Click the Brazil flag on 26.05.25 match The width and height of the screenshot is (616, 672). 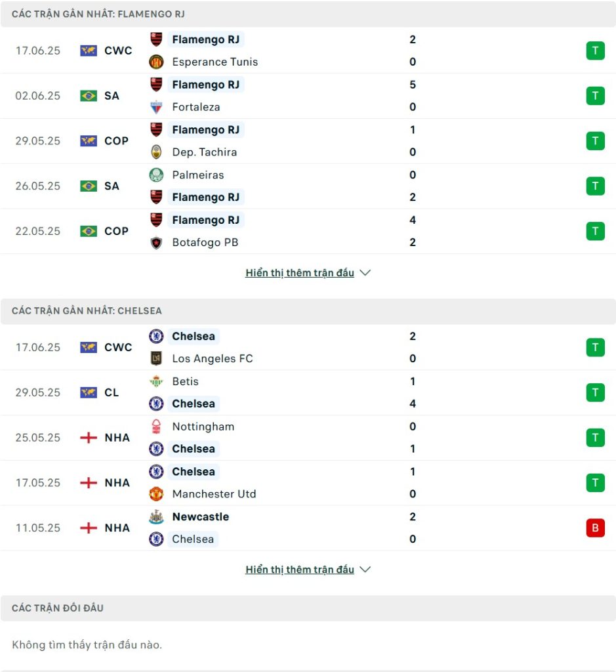[x=89, y=186]
